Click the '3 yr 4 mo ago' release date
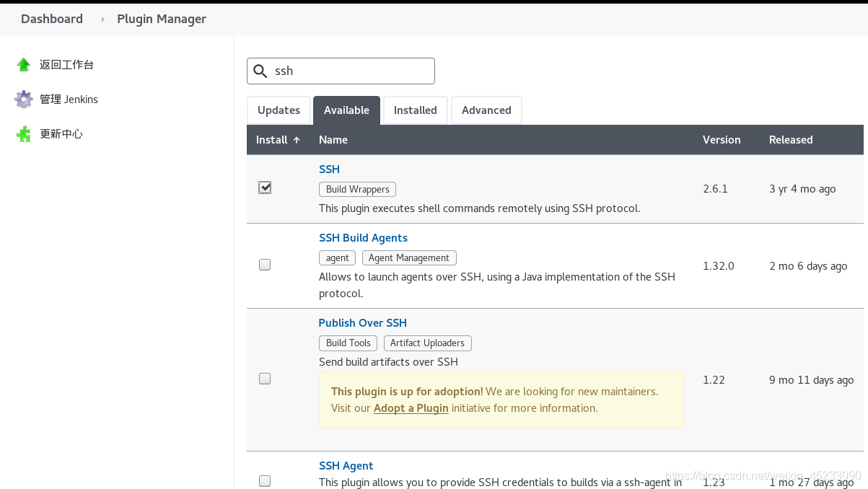The image size is (868, 489). coord(802,189)
